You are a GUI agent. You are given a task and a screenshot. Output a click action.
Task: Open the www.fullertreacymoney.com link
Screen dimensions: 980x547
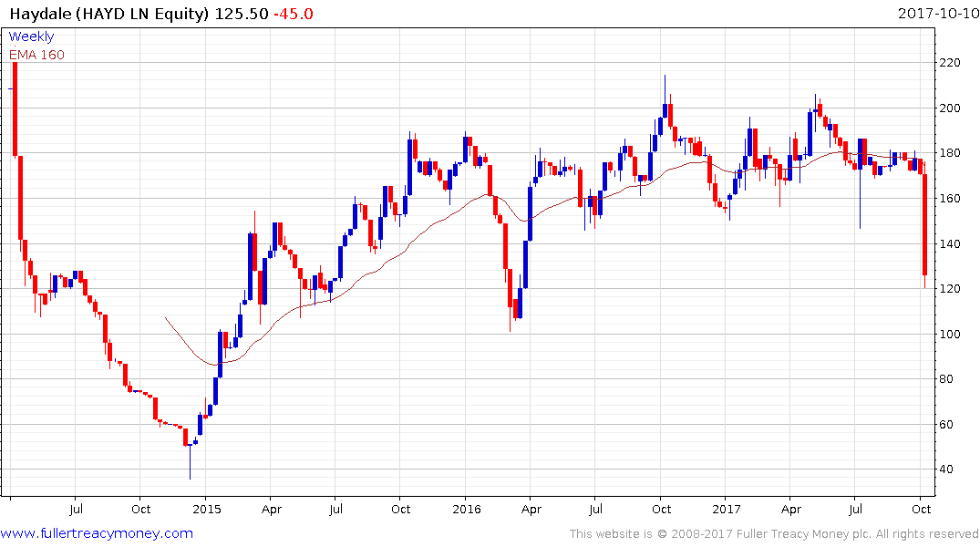click(x=97, y=533)
